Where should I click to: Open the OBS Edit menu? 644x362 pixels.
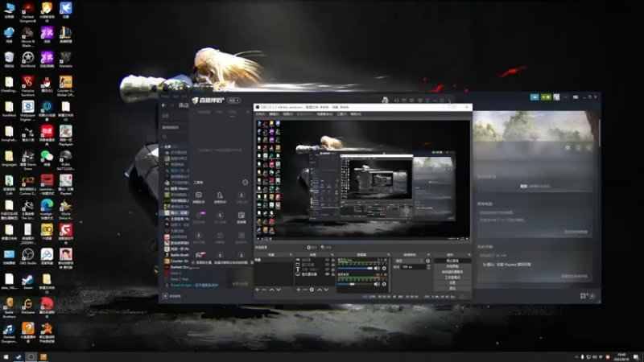click(274, 114)
